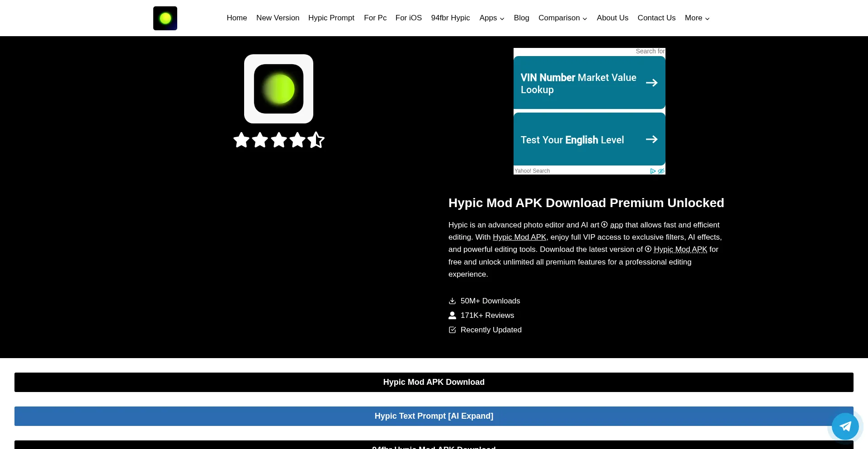
Task: Click the Hypic site logo in header
Action: coord(165,18)
